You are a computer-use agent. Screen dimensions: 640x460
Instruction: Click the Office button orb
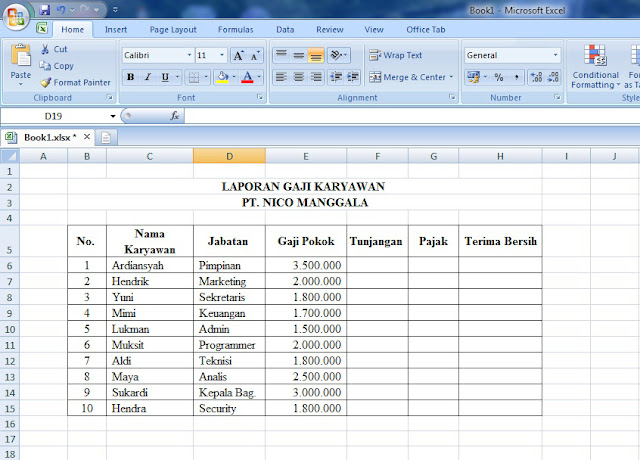16,17
